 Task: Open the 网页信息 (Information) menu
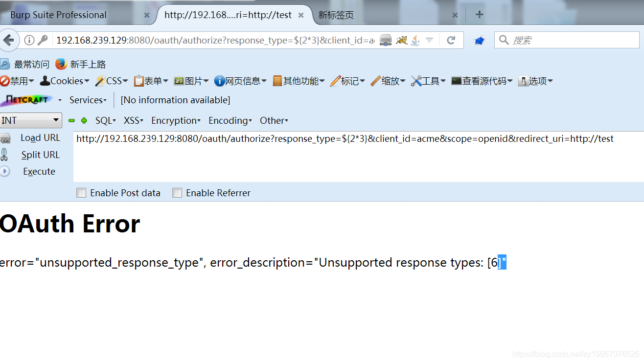click(x=240, y=81)
